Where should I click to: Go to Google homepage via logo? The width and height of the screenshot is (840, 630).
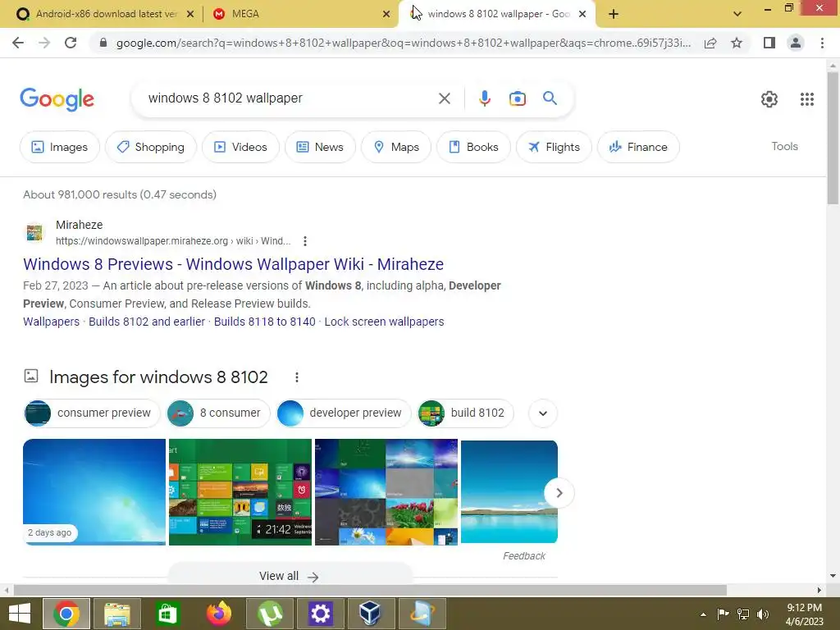click(x=57, y=99)
